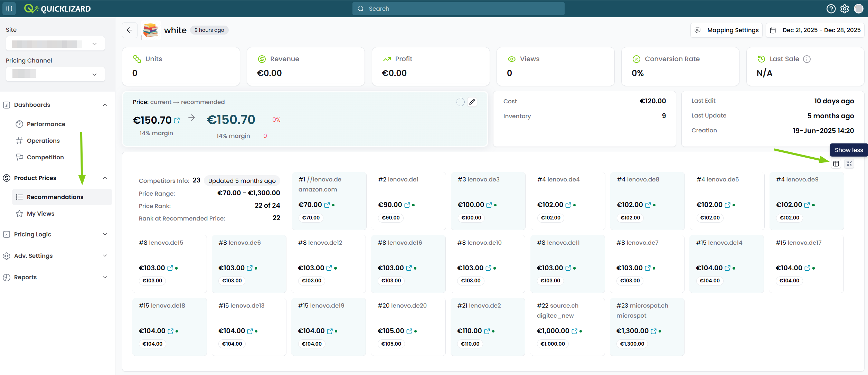Open the Competition dashboard

click(45, 157)
